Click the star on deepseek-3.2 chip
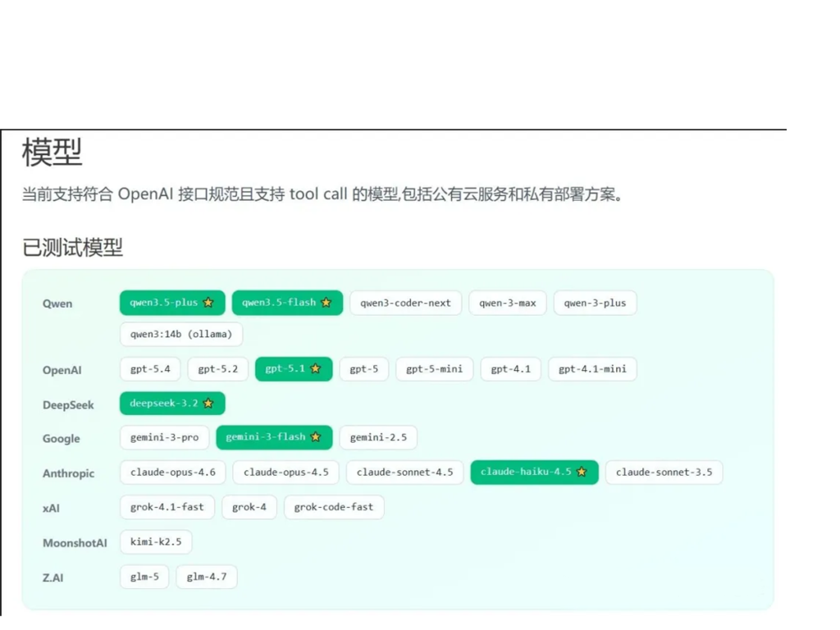The width and height of the screenshot is (840, 630). pyautogui.click(x=208, y=404)
